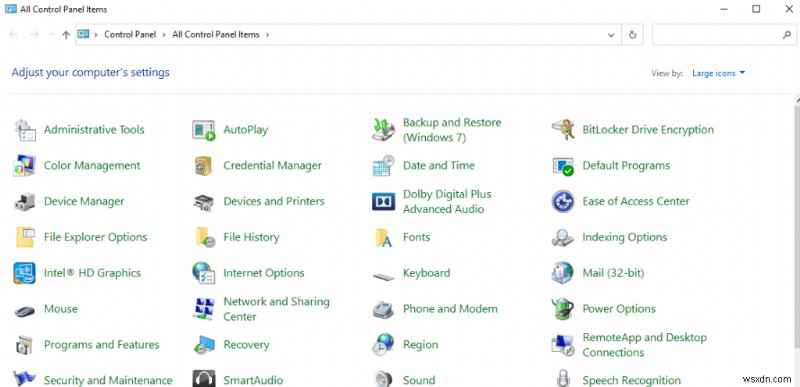Expand the chevron after Control Panel breadcrumb

coord(164,35)
